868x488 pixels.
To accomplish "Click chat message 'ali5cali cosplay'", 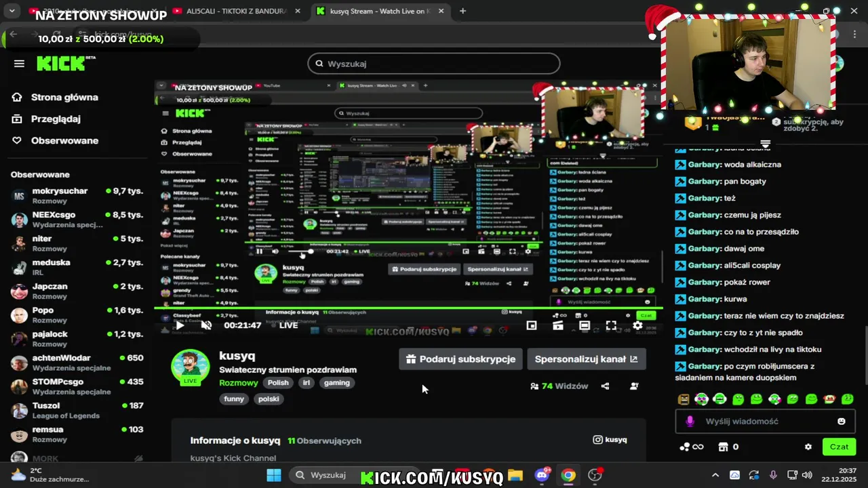I will point(753,266).
